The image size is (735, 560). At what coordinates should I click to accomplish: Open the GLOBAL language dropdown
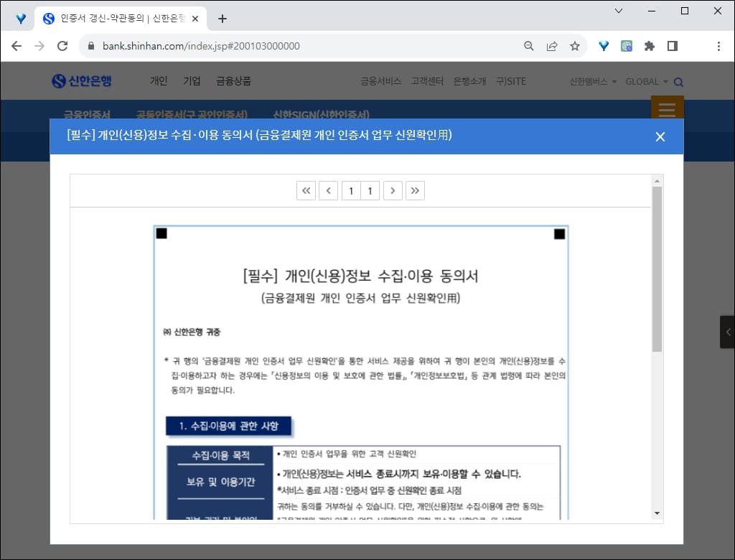(x=645, y=82)
